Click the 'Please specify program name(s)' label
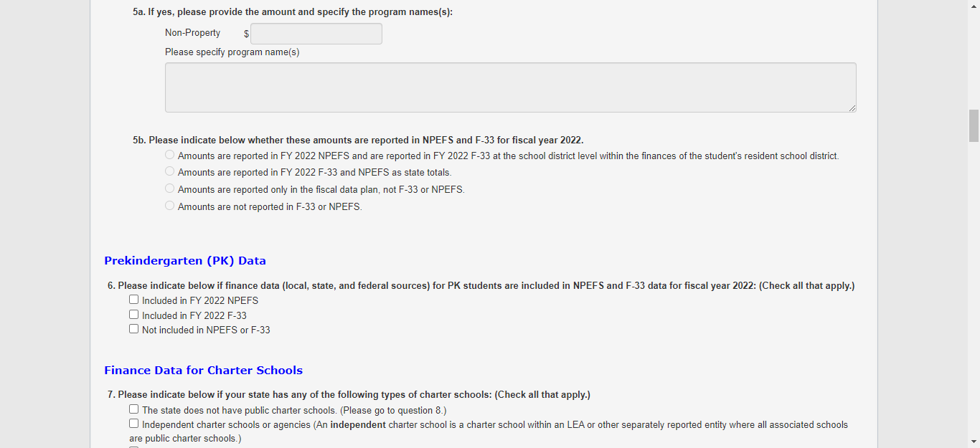The width and height of the screenshot is (980, 448). point(232,52)
